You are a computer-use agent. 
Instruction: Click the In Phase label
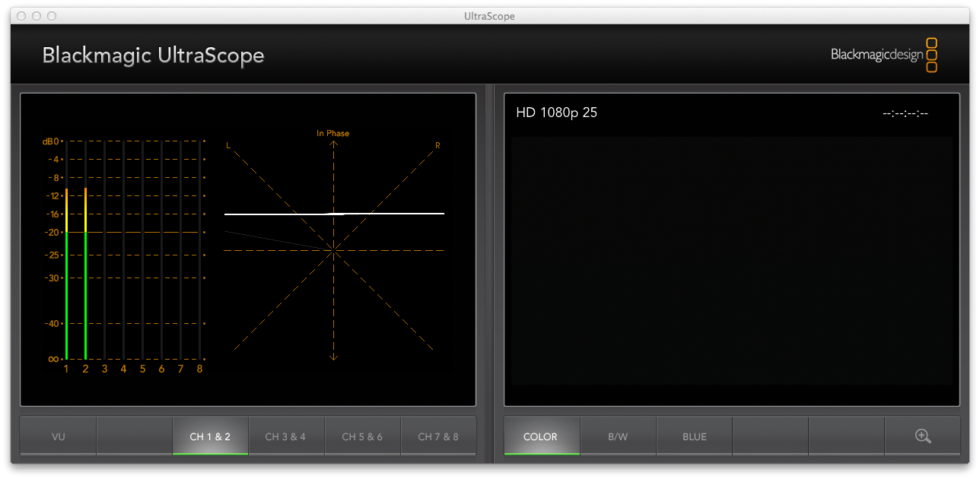pyautogui.click(x=333, y=134)
